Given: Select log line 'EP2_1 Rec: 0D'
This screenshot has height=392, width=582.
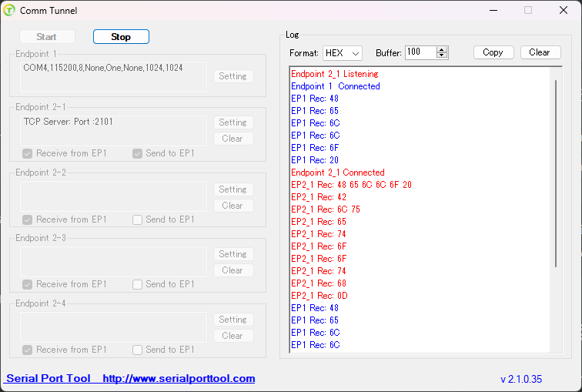Looking at the screenshot, I should [x=319, y=296].
